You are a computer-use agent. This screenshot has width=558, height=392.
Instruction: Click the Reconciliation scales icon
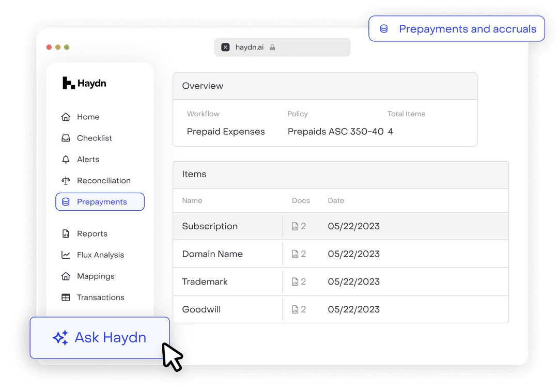(x=66, y=181)
